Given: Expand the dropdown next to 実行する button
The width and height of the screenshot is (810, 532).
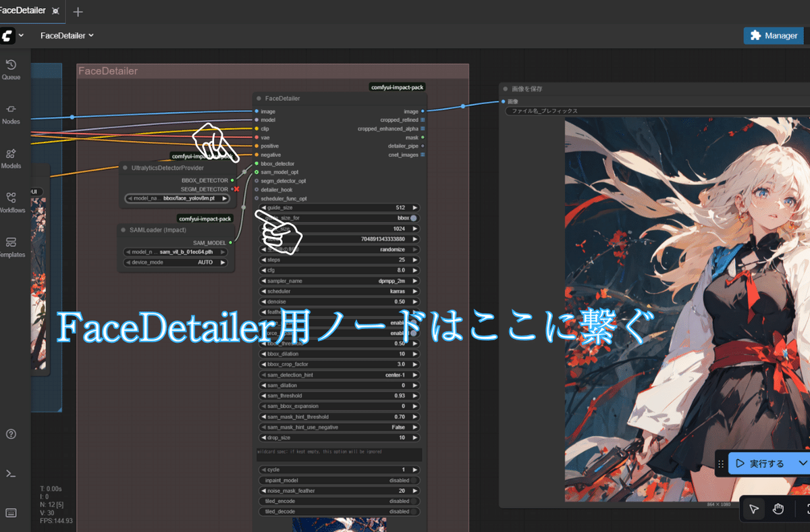Looking at the screenshot, I should click(x=802, y=463).
